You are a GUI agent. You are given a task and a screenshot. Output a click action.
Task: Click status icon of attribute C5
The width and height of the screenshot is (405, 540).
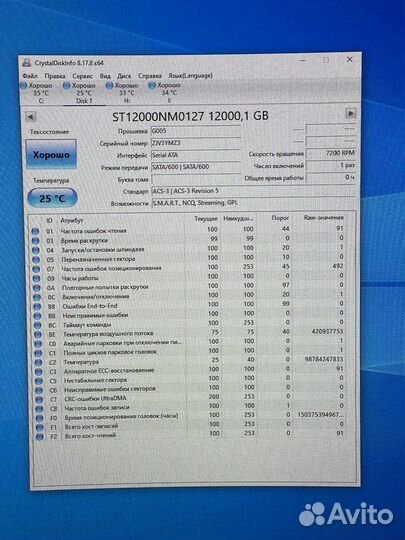click(39, 381)
